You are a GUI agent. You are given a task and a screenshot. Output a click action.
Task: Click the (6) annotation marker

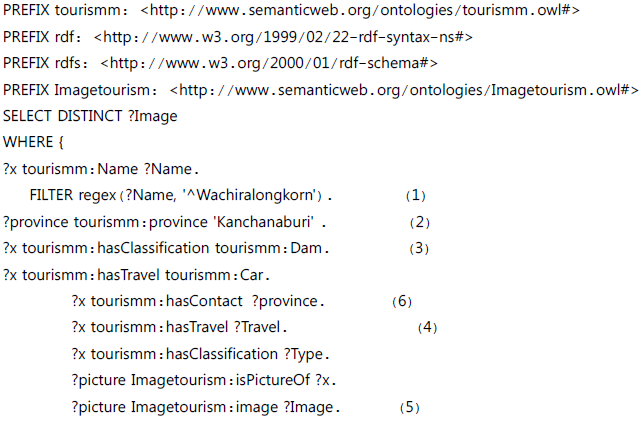[402, 300]
